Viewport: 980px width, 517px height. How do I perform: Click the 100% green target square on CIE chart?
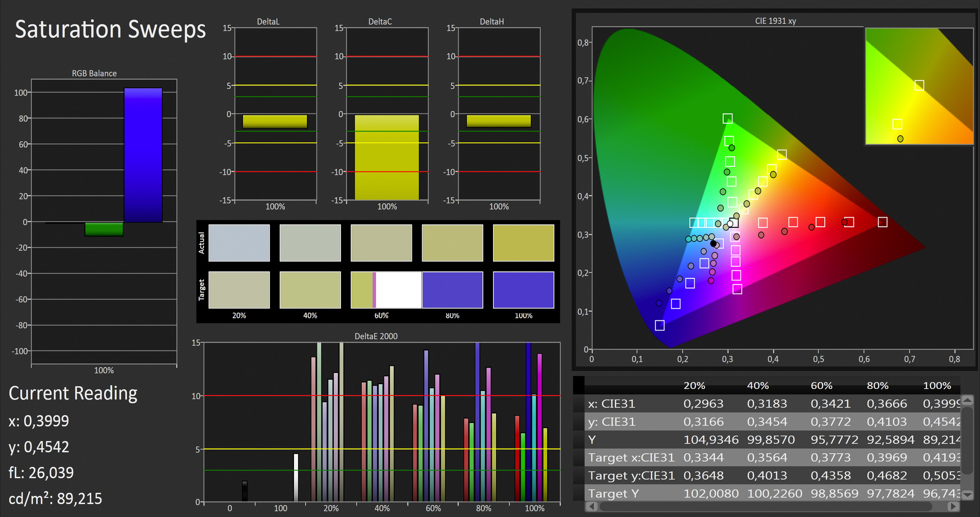click(728, 119)
